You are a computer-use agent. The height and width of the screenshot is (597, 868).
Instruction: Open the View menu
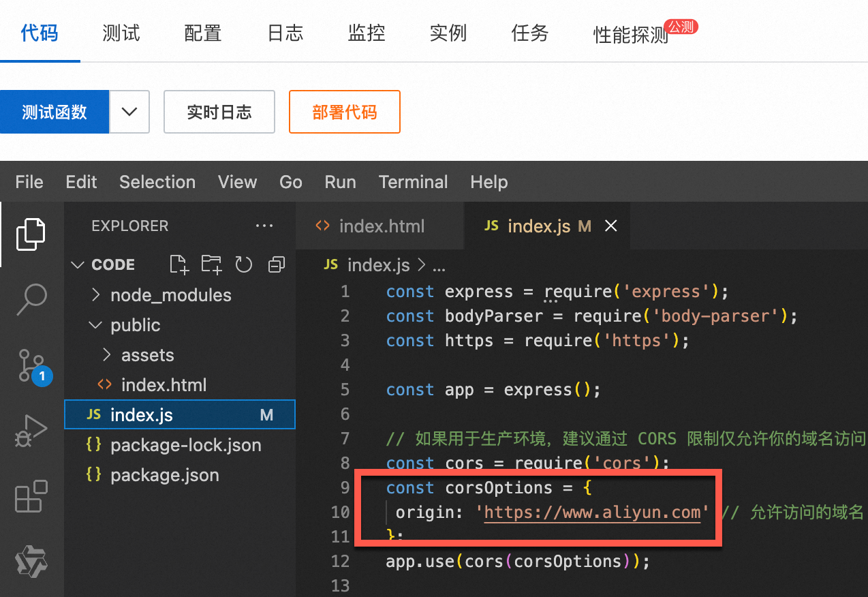tap(238, 182)
